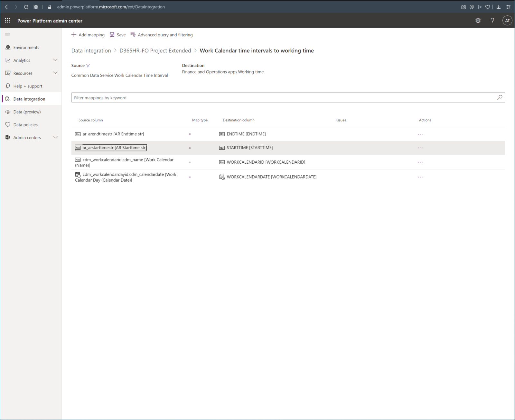Click the filter mappings by keyword field
Image resolution: width=515 pixels, height=420 pixels.
click(225, 97)
